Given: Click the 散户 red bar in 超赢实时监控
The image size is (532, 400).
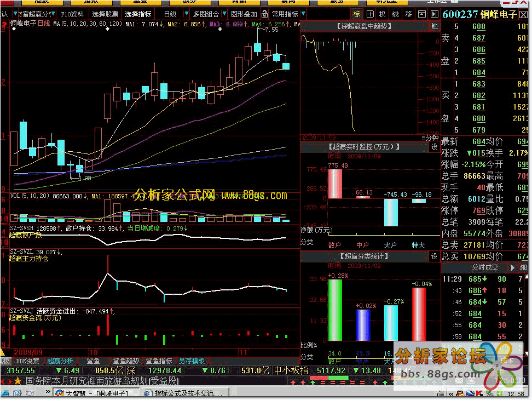Looking at the screenshot, I should pyautogui.click(x=335, y=184).
